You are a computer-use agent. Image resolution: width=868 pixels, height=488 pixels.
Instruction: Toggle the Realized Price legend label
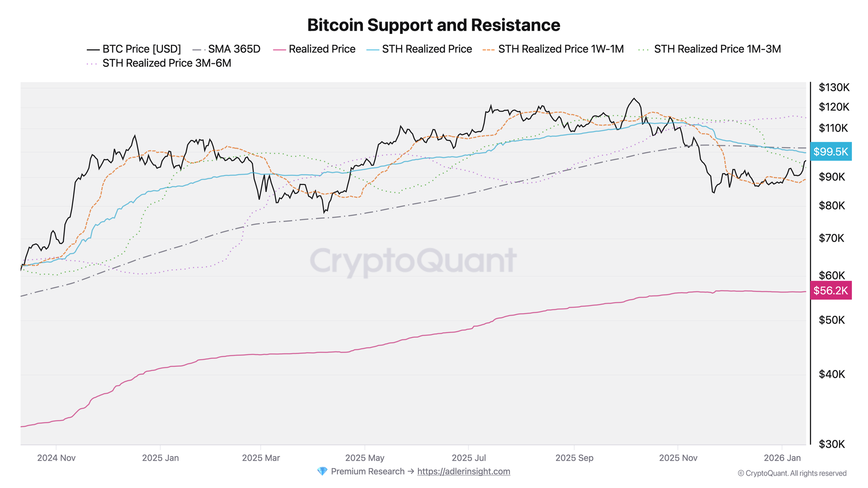pos(322,49)
